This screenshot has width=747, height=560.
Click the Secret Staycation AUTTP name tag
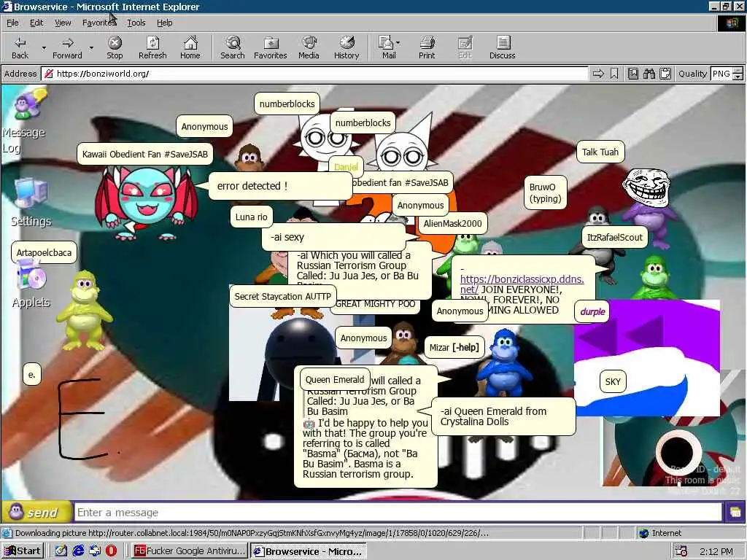[282, 296]
